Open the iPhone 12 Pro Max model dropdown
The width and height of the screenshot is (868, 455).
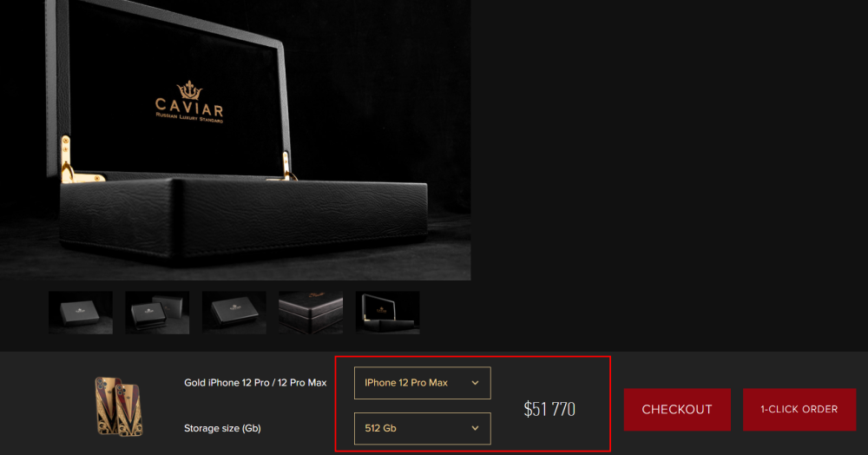[423, 383]
